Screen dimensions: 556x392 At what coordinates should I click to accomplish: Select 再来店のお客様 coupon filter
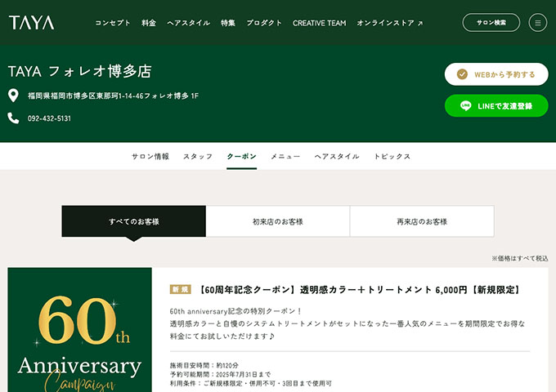coord(422,221)
